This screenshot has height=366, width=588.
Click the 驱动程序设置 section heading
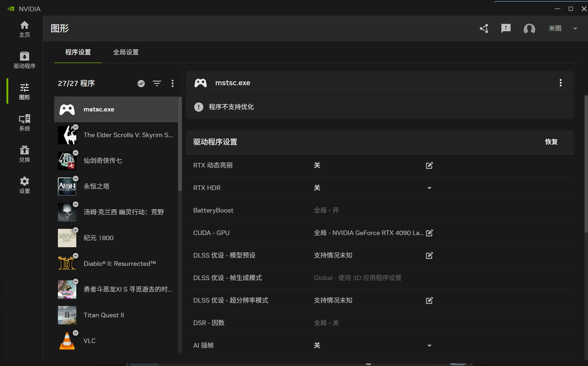click(x=215, y=142)
